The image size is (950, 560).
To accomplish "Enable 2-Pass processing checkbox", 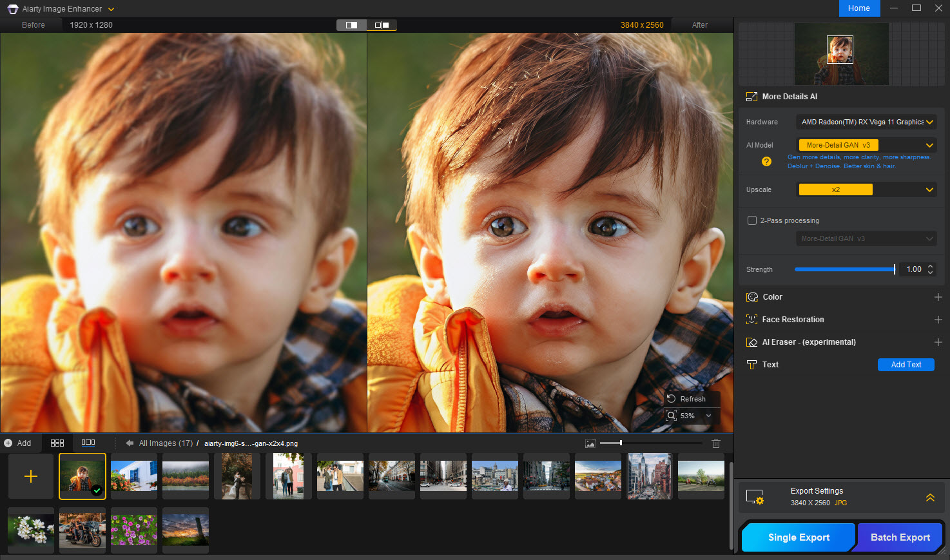I will [x=752, y=220].
